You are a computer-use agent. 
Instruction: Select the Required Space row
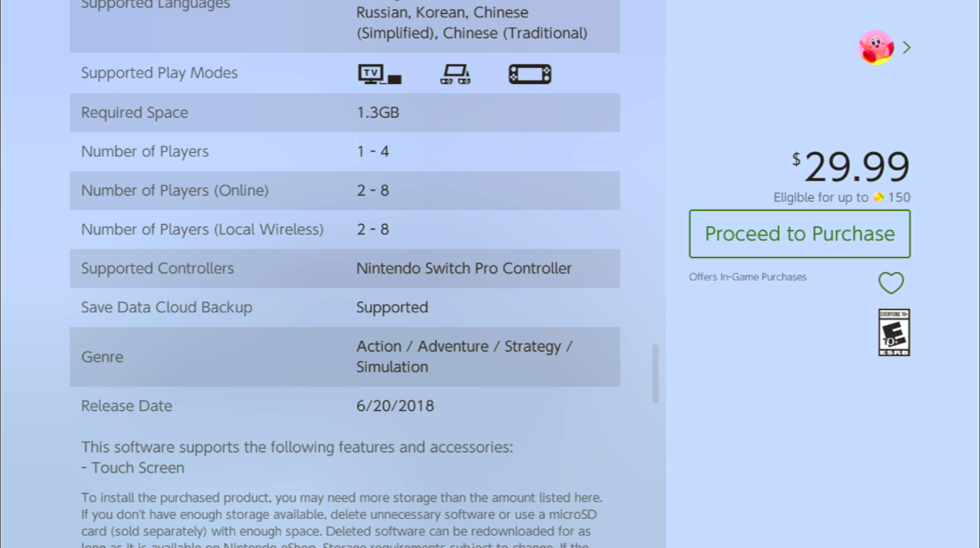[345, 112]
